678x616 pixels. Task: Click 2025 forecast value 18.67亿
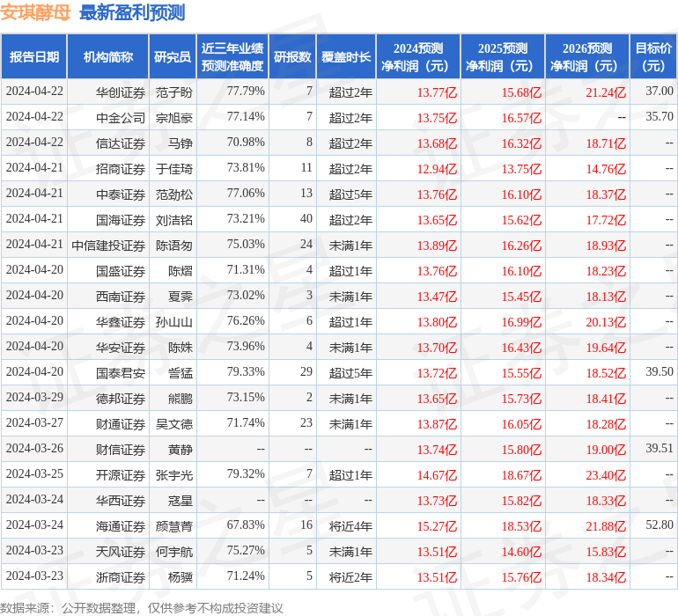tap(521, 475)
